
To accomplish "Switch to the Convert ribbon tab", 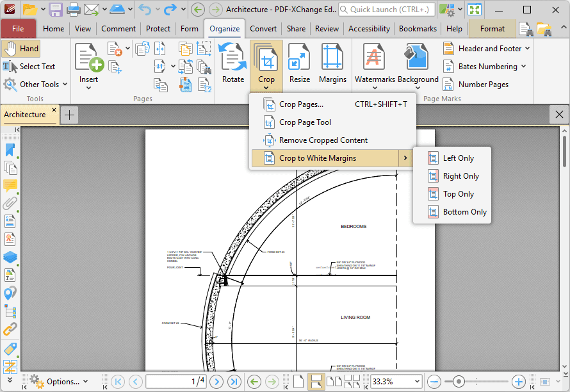I will coord(263,29).
